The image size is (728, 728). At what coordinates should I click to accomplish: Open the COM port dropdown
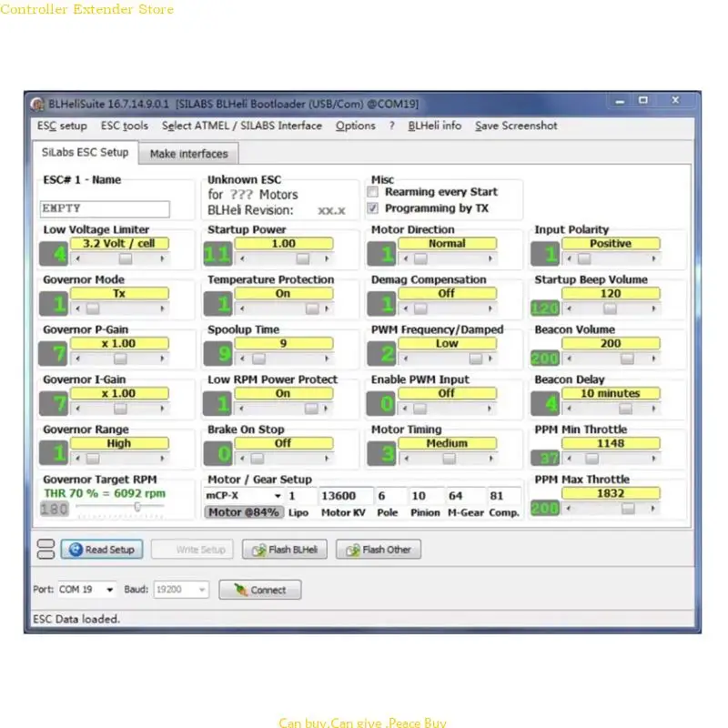(x=109, y=590)
